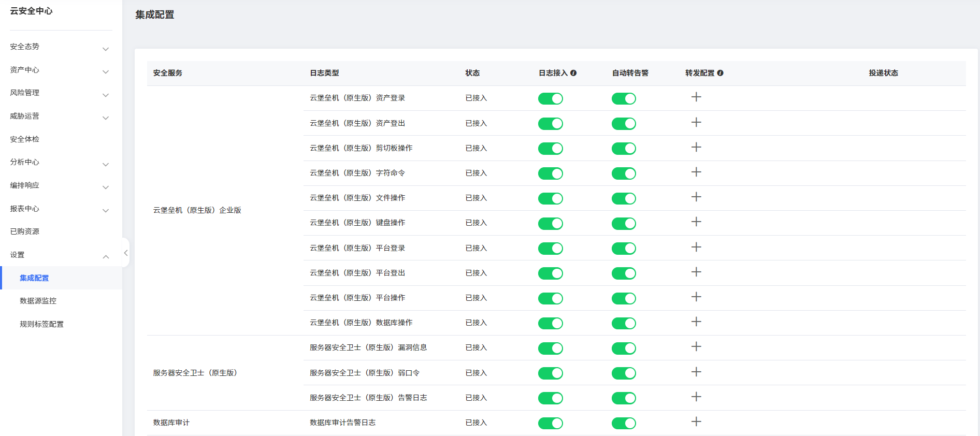Collapse the left sidebar with arrow handle
This screenshot has width=980, height=436.
click(125, 253)
